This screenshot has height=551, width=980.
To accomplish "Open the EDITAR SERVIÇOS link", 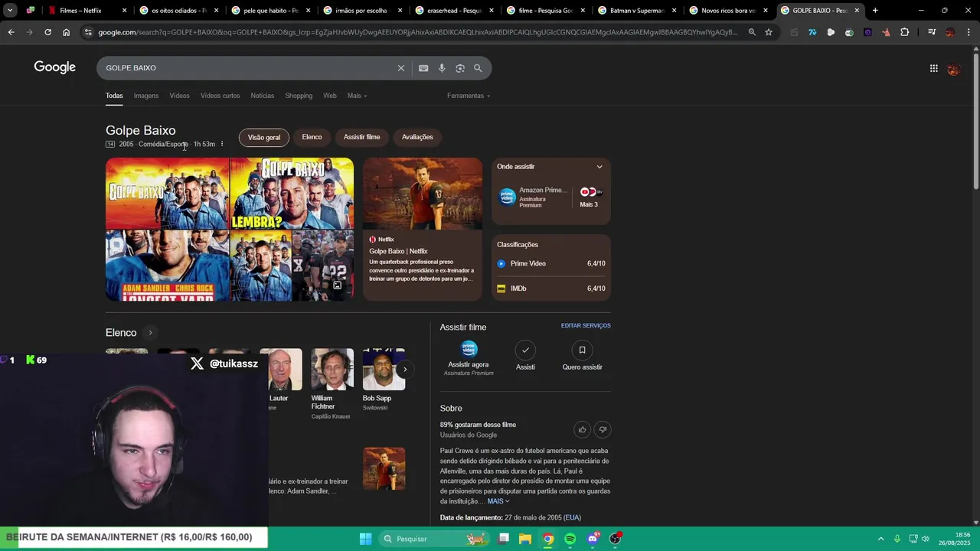I will 586,326.
